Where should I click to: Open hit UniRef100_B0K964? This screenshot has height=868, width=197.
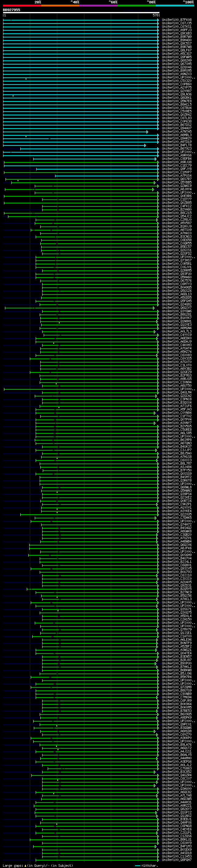point(176,704)
